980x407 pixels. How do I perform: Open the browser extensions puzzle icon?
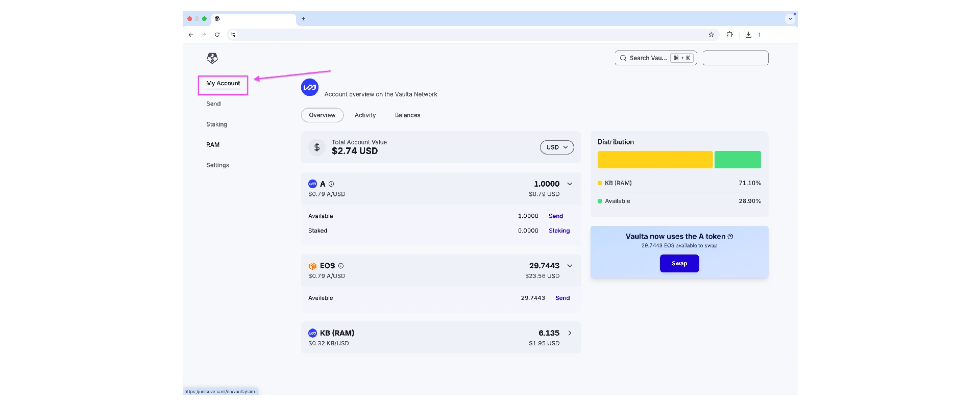click(730, 35)
